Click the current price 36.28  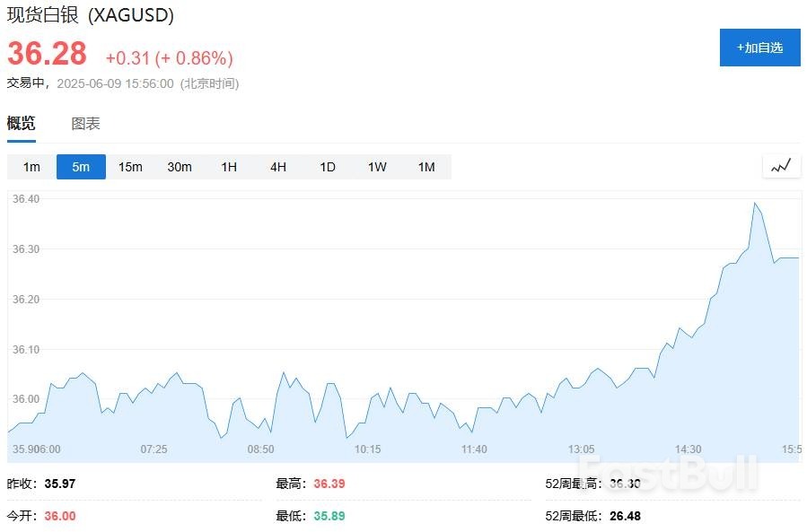click(47, 54)
